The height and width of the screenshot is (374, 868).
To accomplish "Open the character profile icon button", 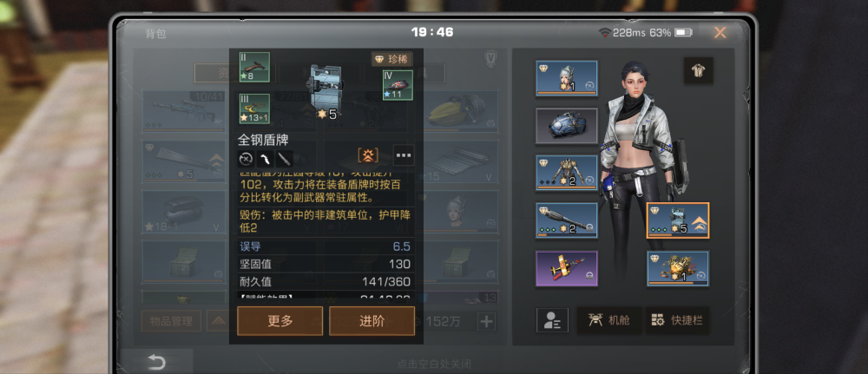I will click(x=552, y=320).
